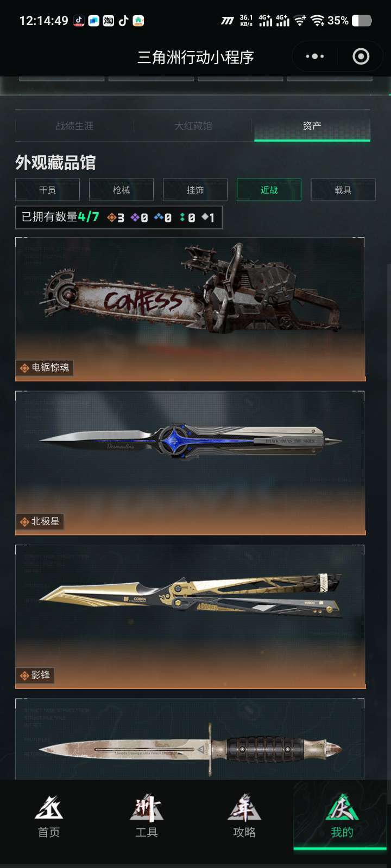The height and width of the screenshot is (868, 391).
Task: Open the 电锯惊魂 chainsaw skin card
Action: [x=190, y=309]
